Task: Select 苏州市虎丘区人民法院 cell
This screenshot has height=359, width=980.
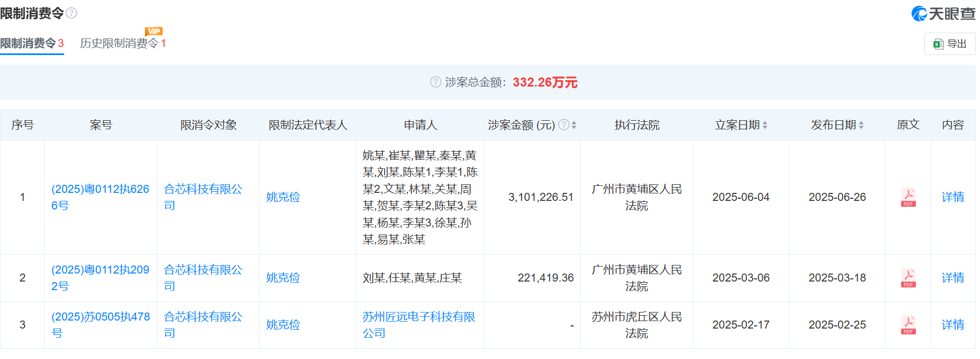Action: pos(637,325)
